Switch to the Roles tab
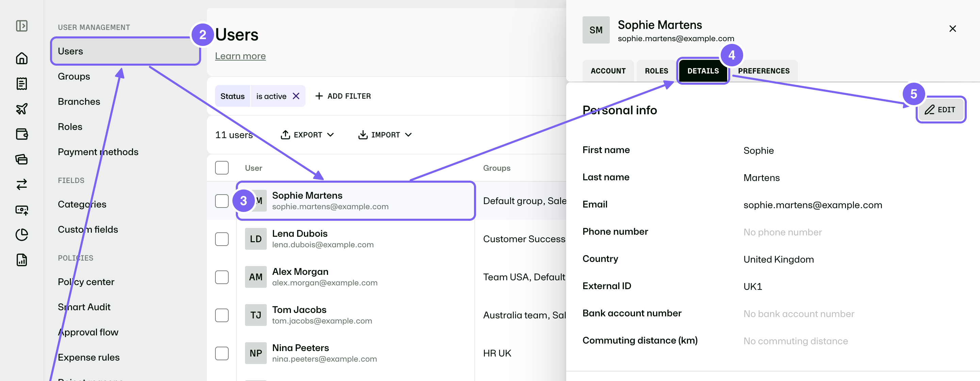The height and width of the screenshot is (381, 980). (x=656, y=71)
